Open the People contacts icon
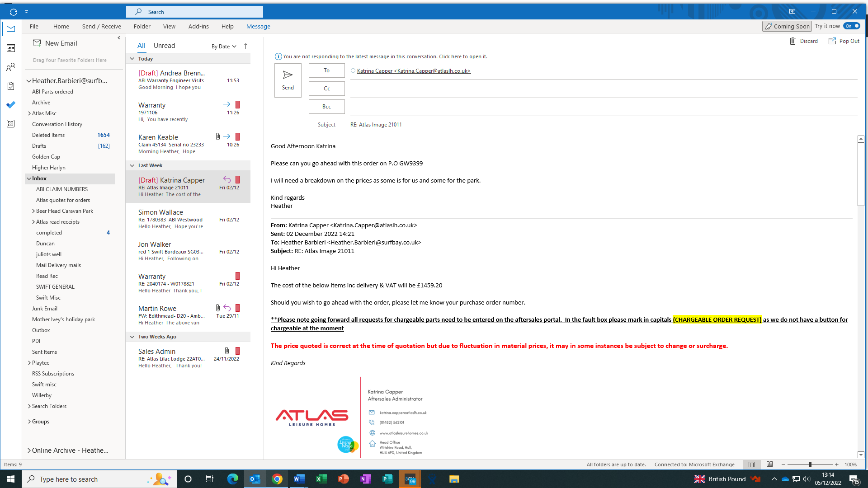The image size is (868, 488). pyautogui.click(x=11, y=67)
